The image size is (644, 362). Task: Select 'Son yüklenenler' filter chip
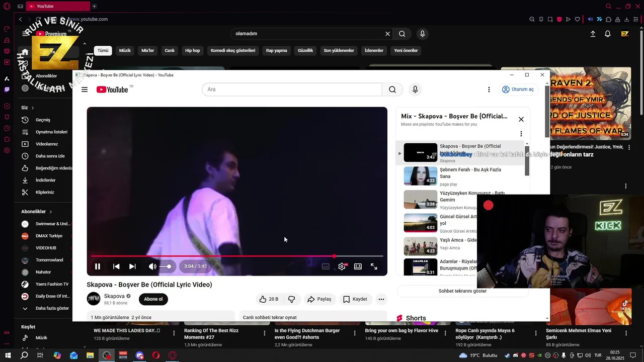pyautogui.click(x=339, y=50)
